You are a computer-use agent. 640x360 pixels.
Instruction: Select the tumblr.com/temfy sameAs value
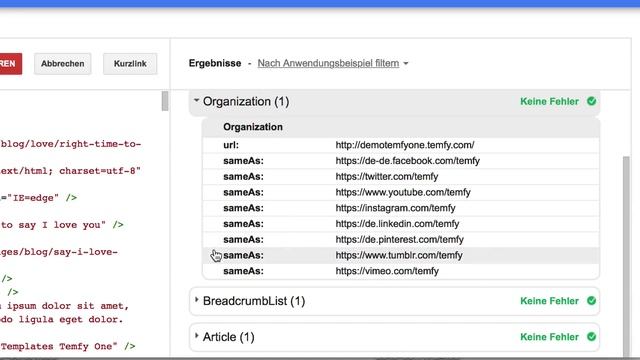click(x=399, y=256)
